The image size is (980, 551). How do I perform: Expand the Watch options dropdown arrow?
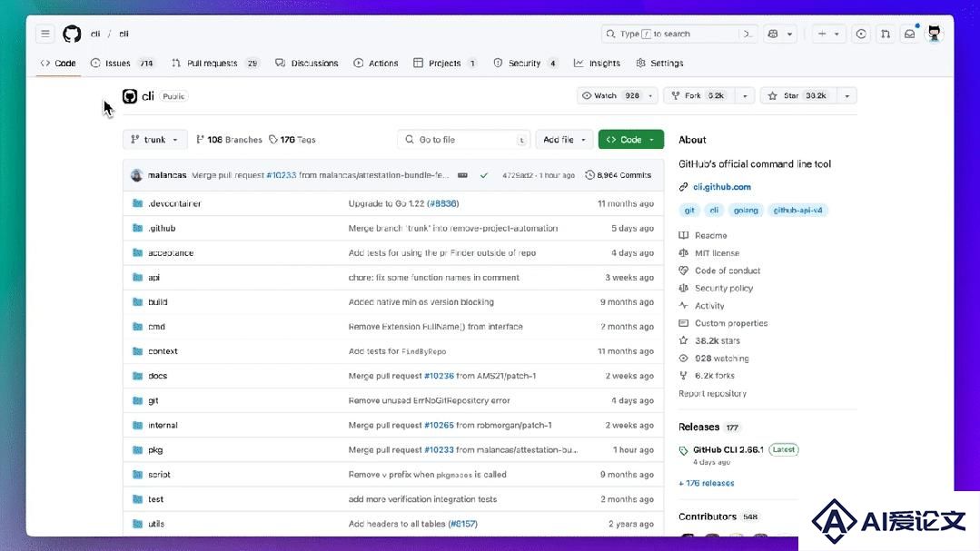650,96
